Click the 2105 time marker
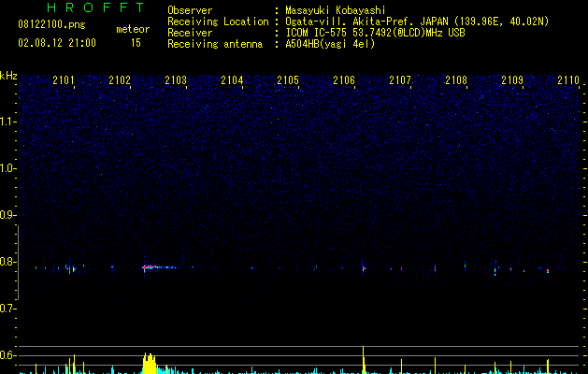The height and width of the screenshot is (374, 588). (x=288, y=80)
